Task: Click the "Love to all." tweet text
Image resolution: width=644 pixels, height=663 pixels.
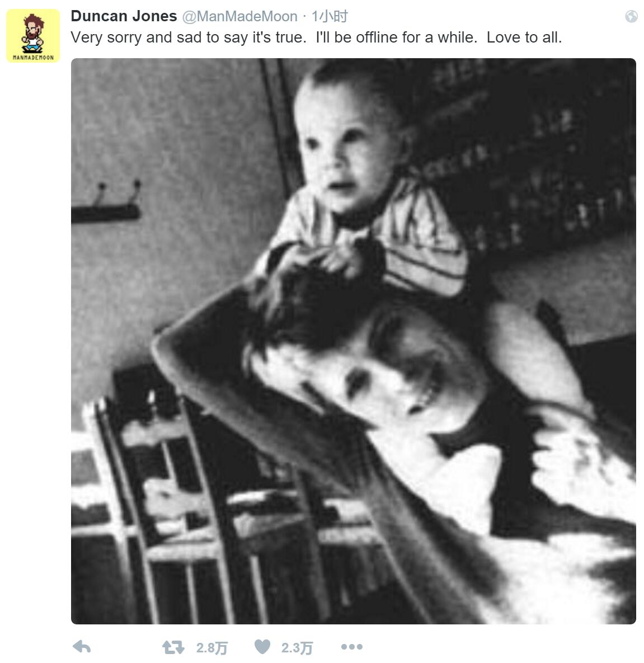Action: tap(524, 37)
